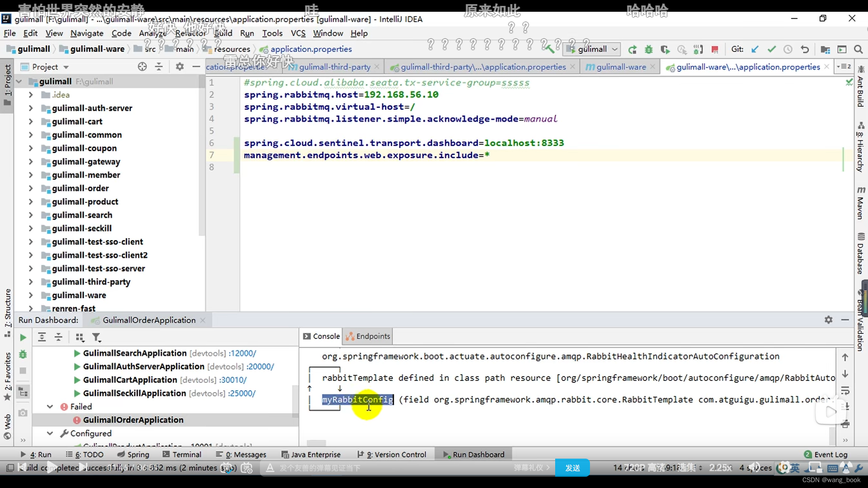The width and height of the screenshot is (868, 488).
Task: Click the recent tabs list dropdown icon
Action: click(844, 66)
